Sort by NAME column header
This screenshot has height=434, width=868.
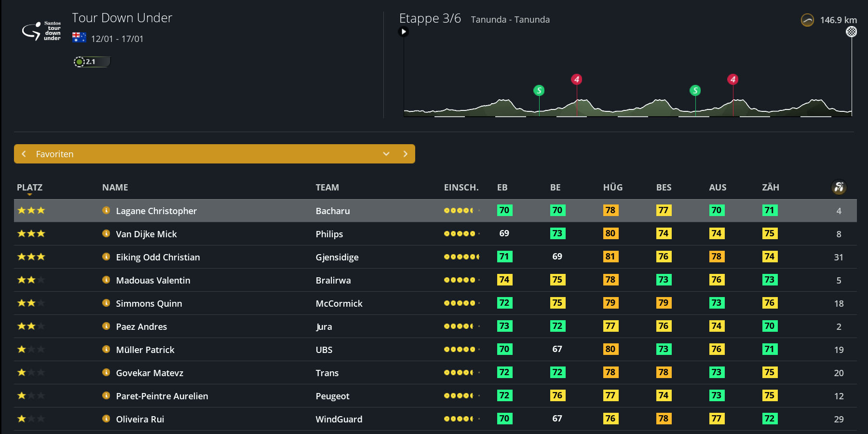[x=115, y=188]
